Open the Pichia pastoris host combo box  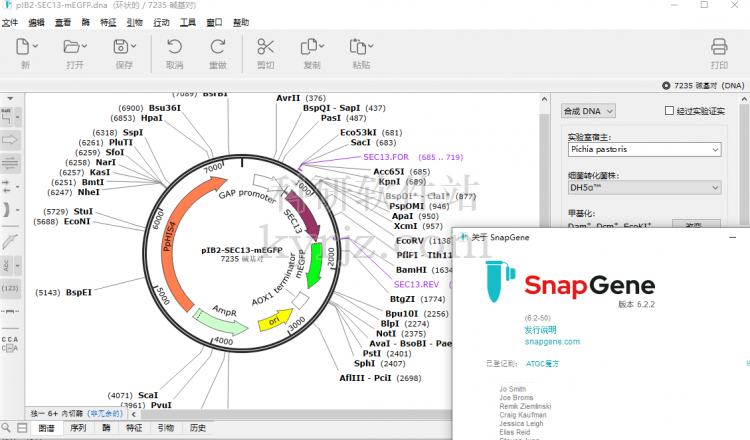point(644,149)
